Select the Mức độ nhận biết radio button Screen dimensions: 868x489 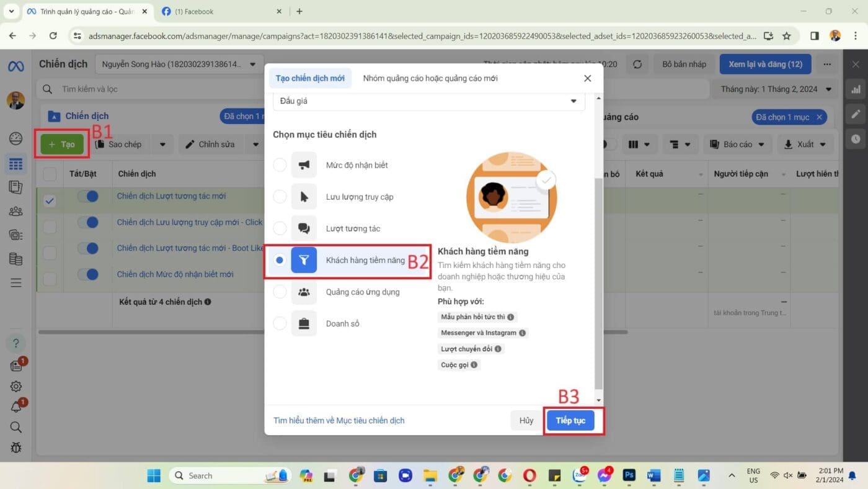tap(280, 165)
